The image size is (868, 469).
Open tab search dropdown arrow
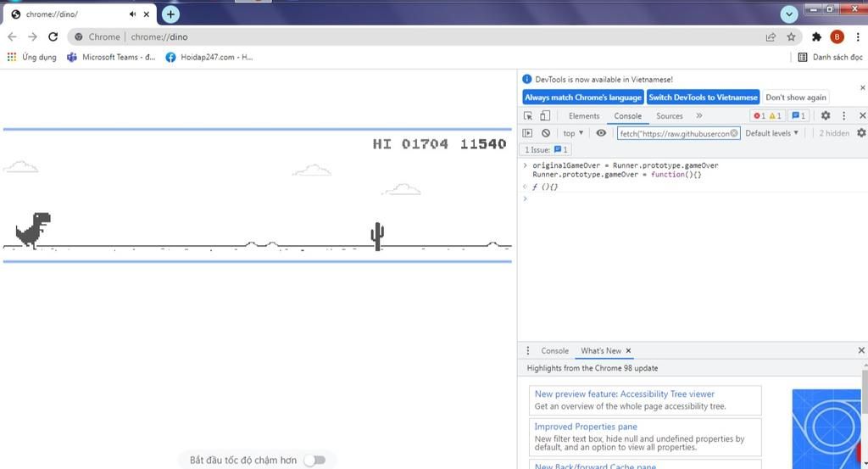click(x=789, y=14)
